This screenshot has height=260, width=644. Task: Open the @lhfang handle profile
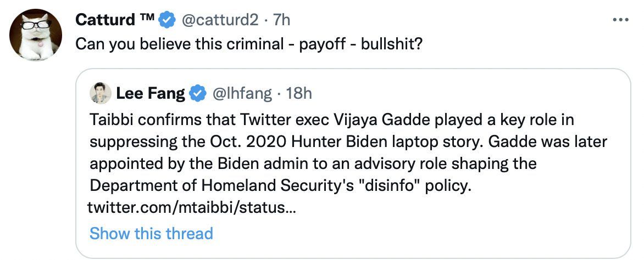click(241, 94)
